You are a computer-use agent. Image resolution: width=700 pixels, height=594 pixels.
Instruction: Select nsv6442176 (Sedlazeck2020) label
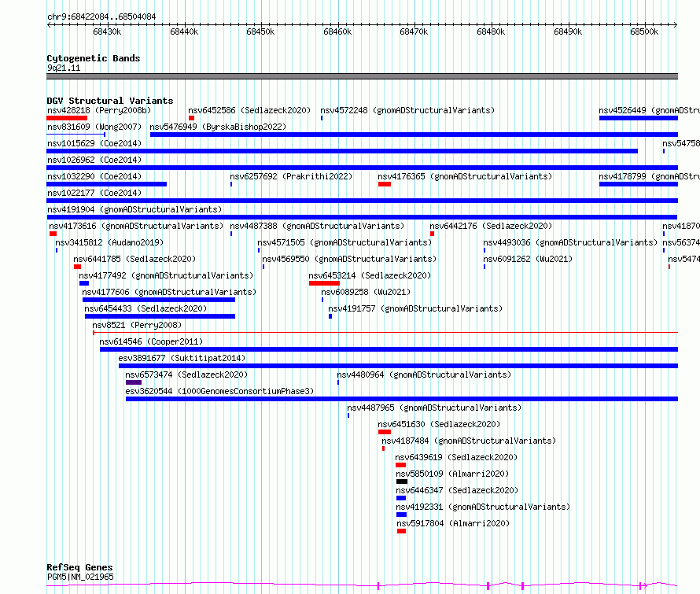click(491, 226)
